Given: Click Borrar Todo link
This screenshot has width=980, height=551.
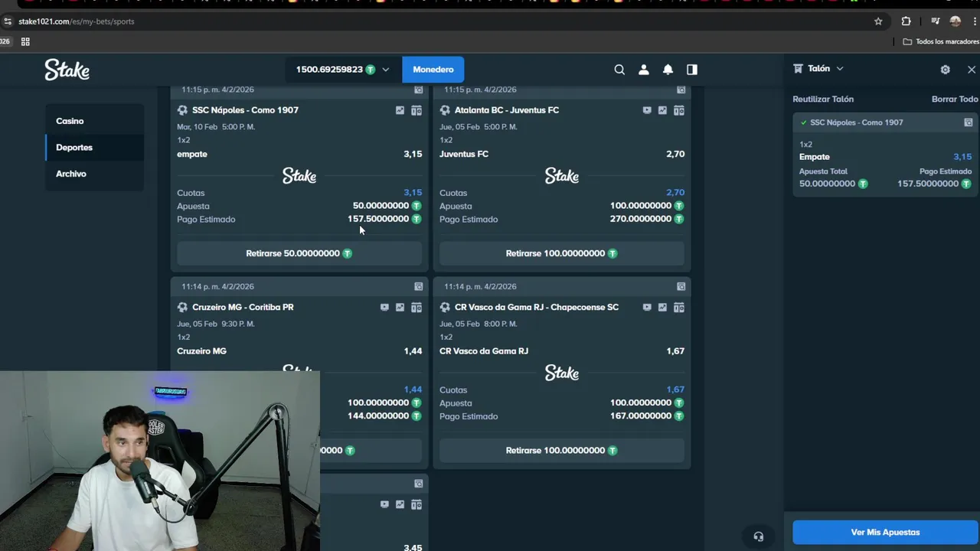Looking at the screenshot, I should pos(955,99).
